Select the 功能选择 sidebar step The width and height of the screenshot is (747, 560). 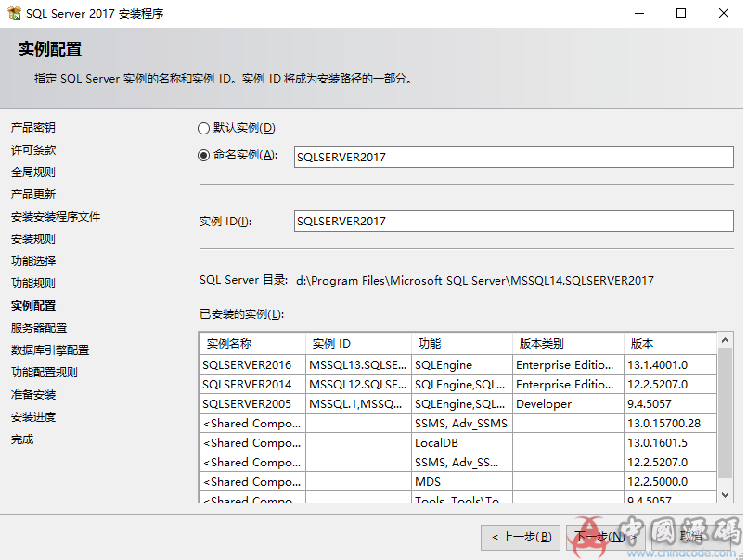coord(32,261)
